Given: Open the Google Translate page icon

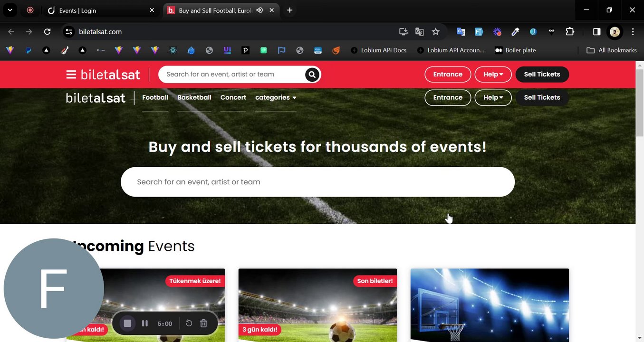Looking at the screenshot, I should point(419,32).
